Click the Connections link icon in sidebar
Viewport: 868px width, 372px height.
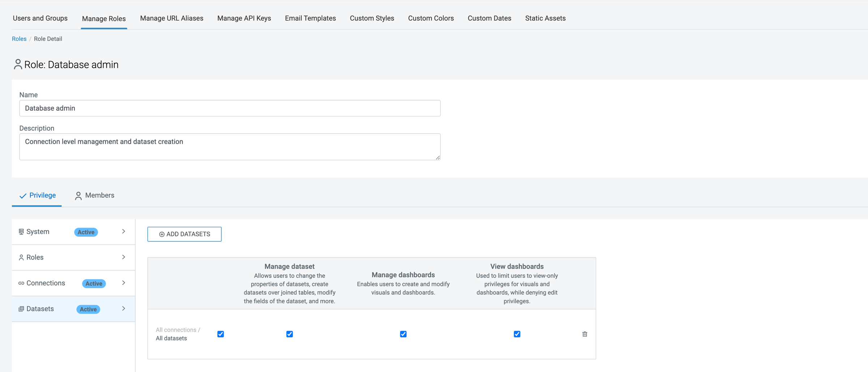[x=21, y=283]
